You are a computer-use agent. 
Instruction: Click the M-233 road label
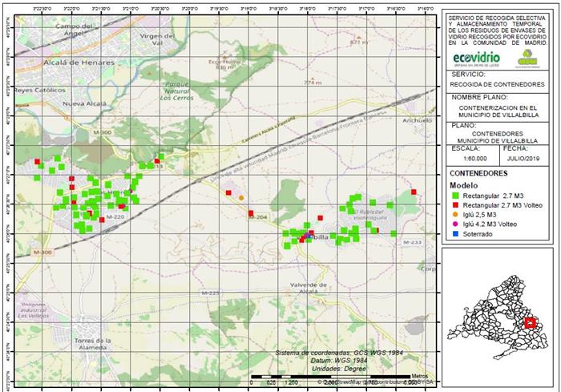[x=412, y=241]
